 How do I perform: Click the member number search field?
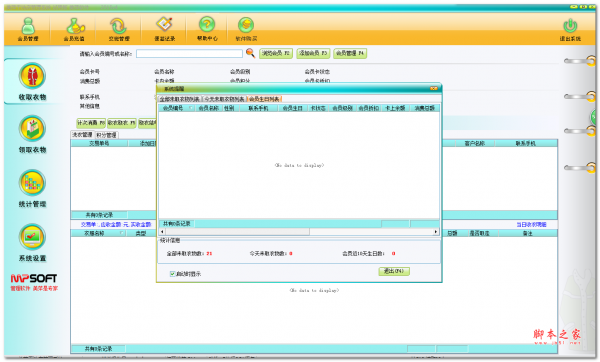[189, 53]
